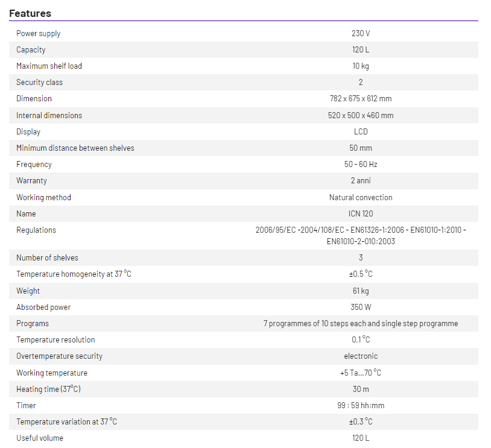Click Minimum distance between shelves label
The image size is (491, 448).
click(x=75, y=148)
